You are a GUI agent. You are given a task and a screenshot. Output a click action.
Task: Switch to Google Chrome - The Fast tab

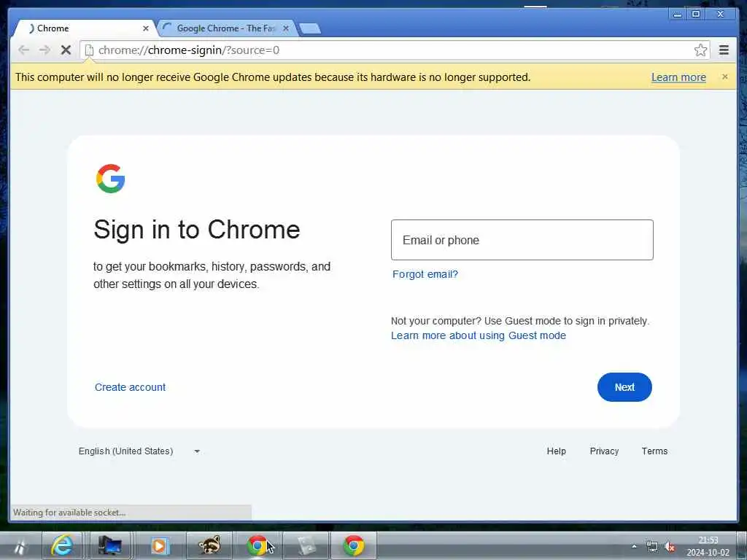click(x=226, y=28)
